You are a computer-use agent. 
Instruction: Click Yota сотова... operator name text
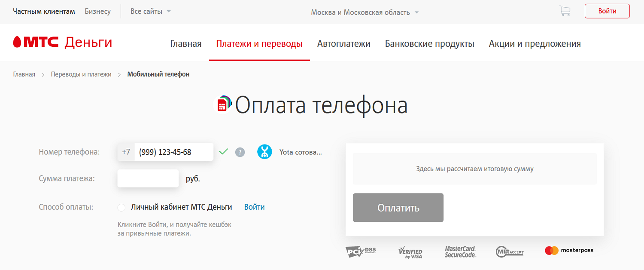pyautogui.click(x=301, y=152)
